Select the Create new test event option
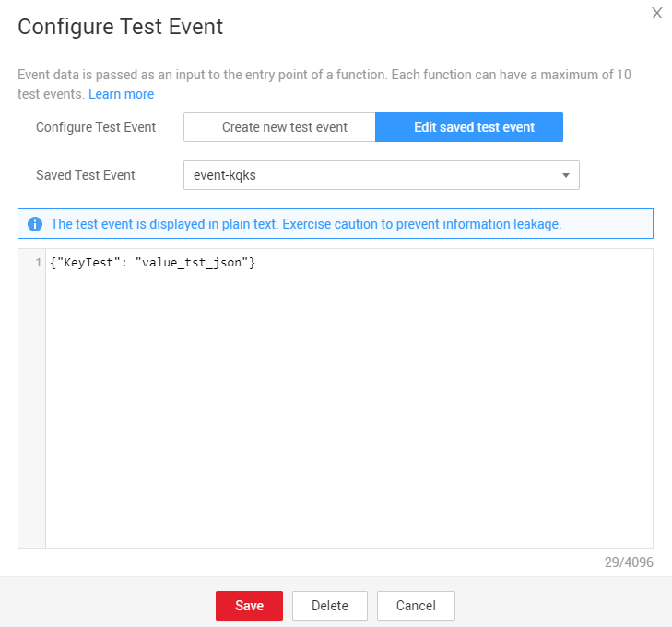 coord(279,127)
